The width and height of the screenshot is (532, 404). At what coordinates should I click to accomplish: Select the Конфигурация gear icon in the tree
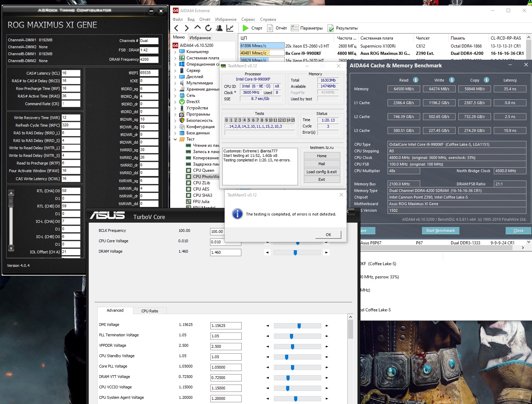point(182,127)
